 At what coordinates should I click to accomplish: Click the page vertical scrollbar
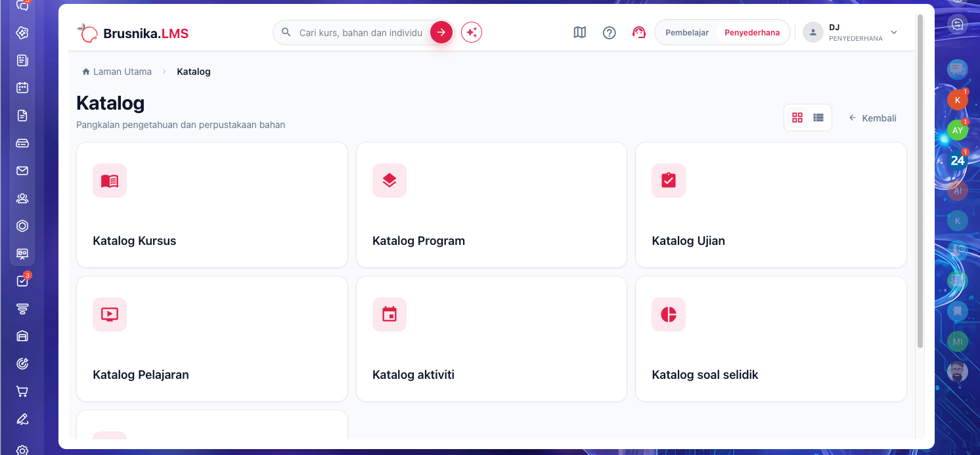coord(920,181)
